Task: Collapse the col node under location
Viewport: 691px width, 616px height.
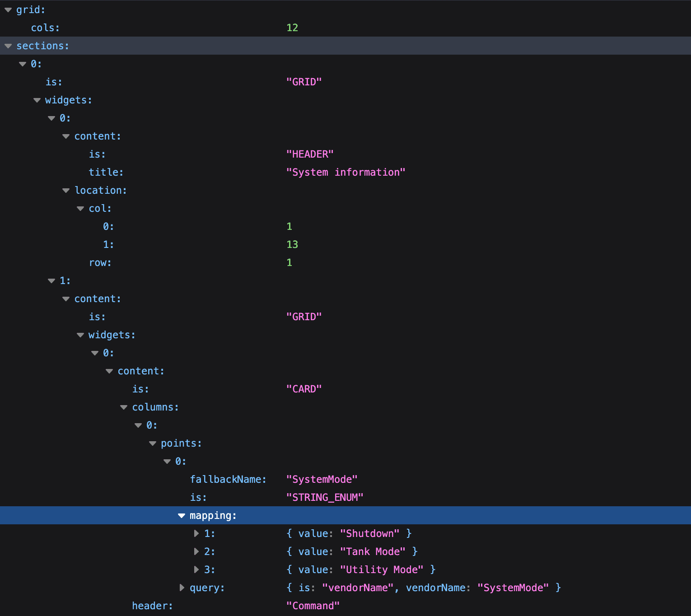Action: click(x=80, y=209)
